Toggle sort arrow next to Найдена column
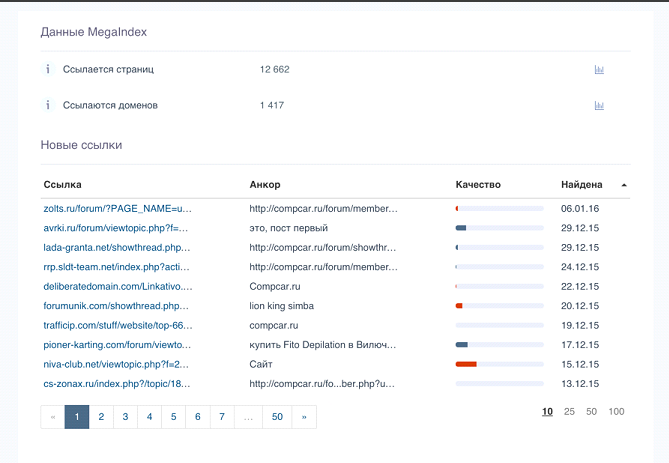This screenshot has width=669, height=463. coord(624,185)
